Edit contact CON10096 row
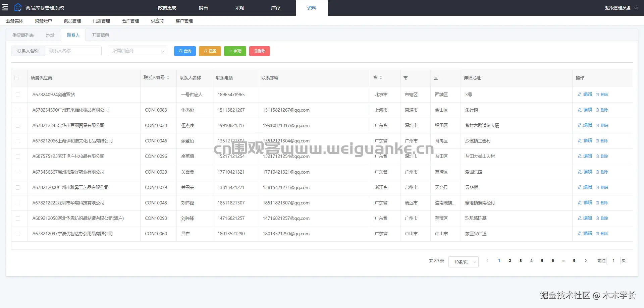This screenshot has height=308, width=644. tap(585, 156)
